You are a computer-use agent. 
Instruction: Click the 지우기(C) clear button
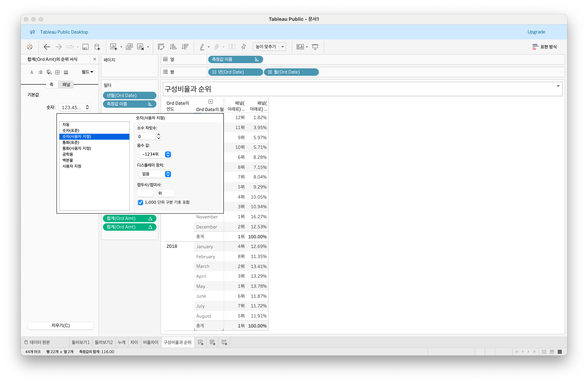(x=61, y=325)
